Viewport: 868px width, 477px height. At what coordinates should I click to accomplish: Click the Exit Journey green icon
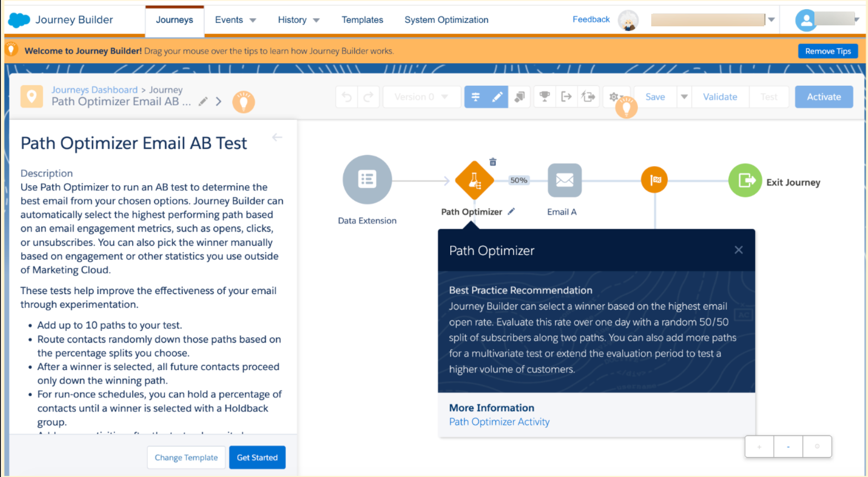(x=745, y=181)
